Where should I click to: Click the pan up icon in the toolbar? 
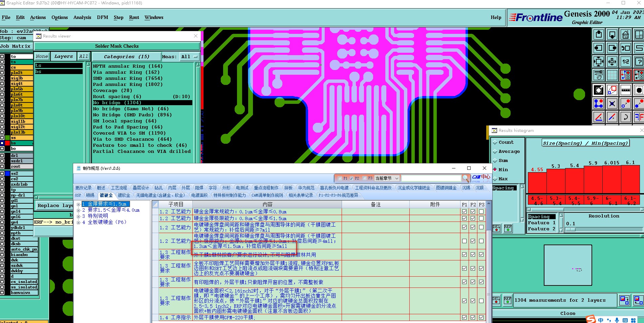[x=599, y=34]
